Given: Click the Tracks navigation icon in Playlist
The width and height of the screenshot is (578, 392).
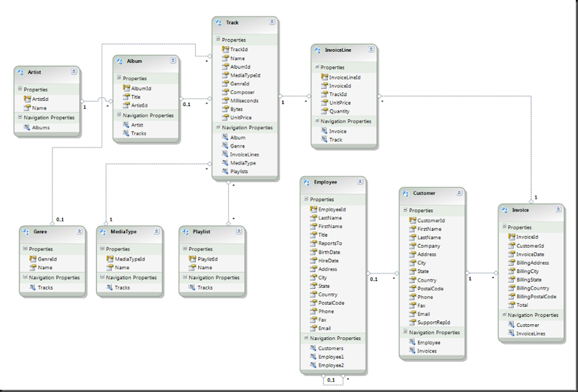Looking at the screenshot, I should 192,287.
